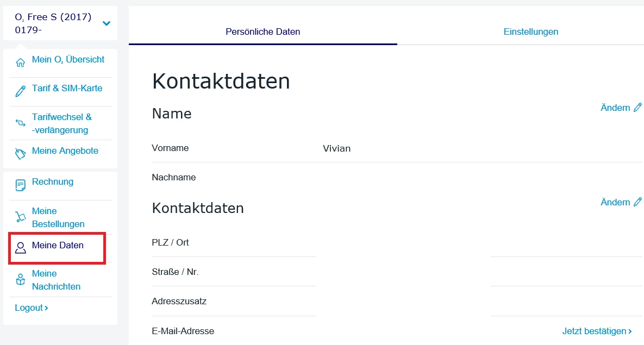
Task: Click the pencil icon beside Tarif & SIM-Karte
Action: point(21,91)
